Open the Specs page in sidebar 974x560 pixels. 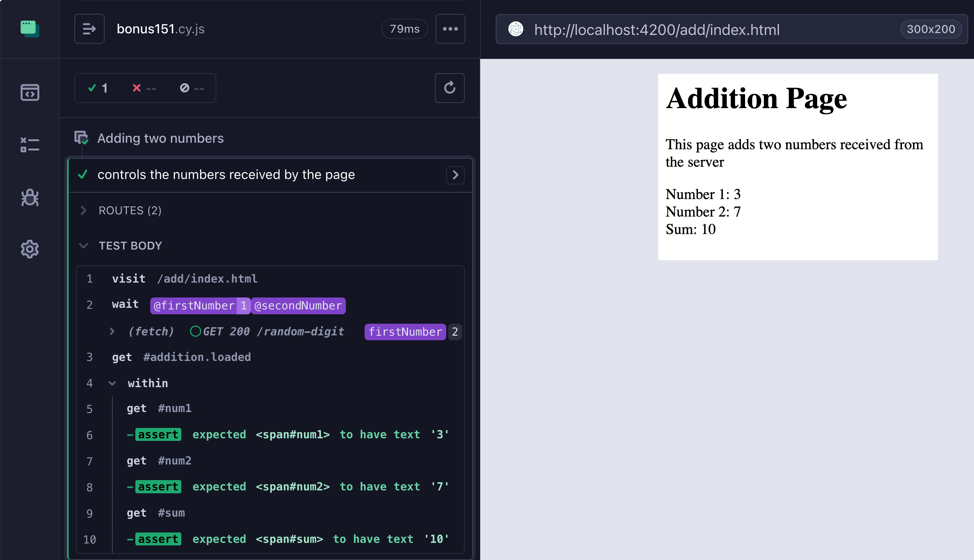pyautogui.click(x=29, y=93)
